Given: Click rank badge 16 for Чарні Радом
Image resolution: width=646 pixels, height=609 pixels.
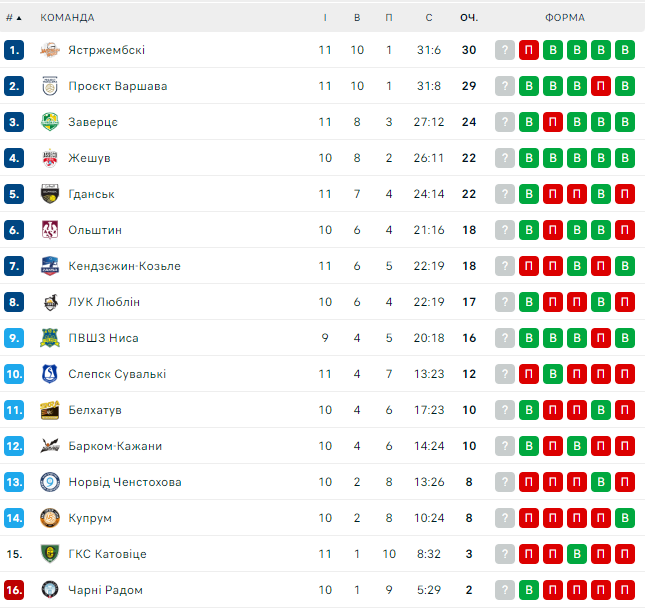Looking at the screenshot, I should coord(14,590).
